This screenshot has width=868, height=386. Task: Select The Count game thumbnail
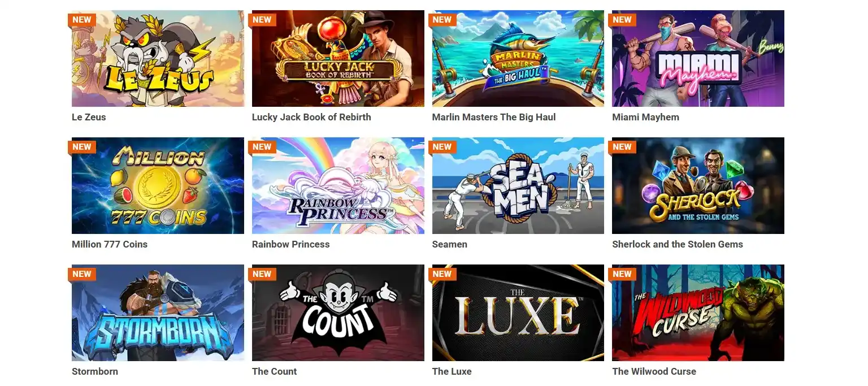338,313
